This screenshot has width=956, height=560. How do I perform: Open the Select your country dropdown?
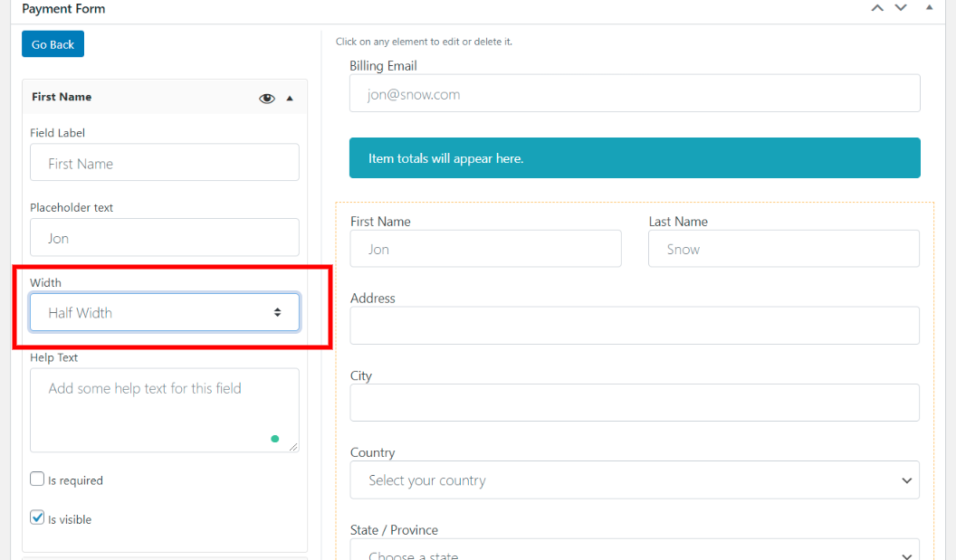pyautogui.click(x=634, y=480)
